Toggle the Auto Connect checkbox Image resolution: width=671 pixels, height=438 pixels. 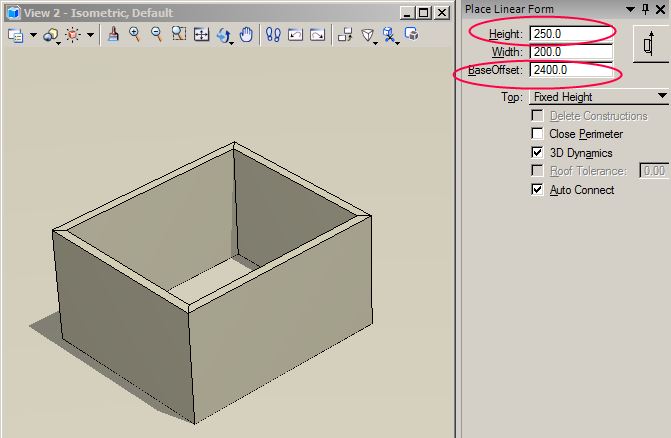coord(538,190)
